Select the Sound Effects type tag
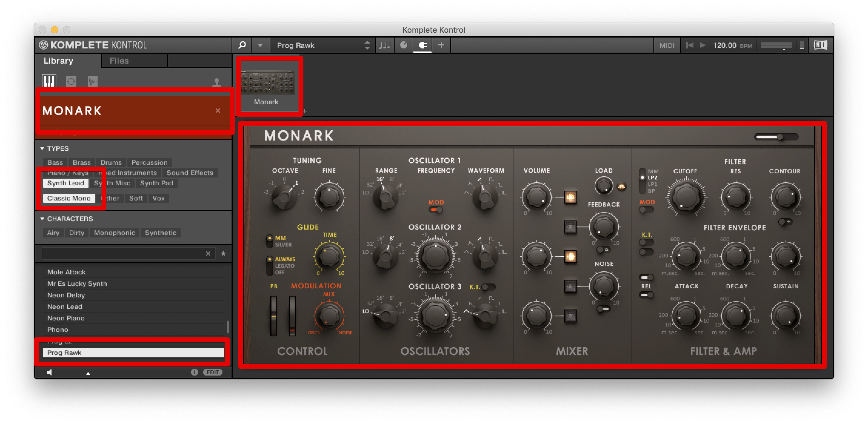The width and height of the screenshot is (868, 424). [190, 173]
